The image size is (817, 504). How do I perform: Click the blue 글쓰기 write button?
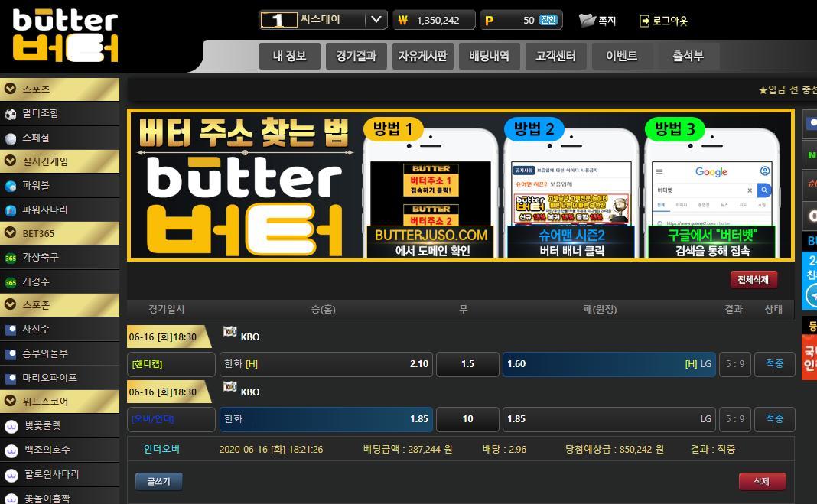coord(159,481)
